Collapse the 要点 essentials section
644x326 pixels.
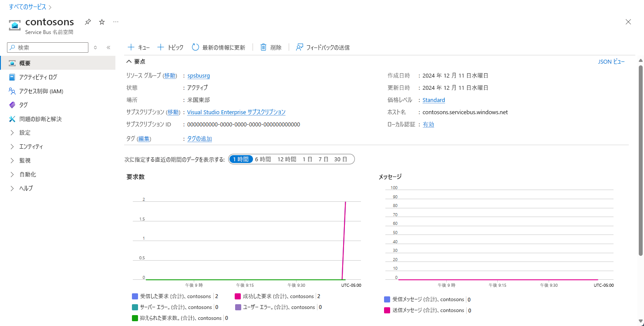click(x=136, y=61)
